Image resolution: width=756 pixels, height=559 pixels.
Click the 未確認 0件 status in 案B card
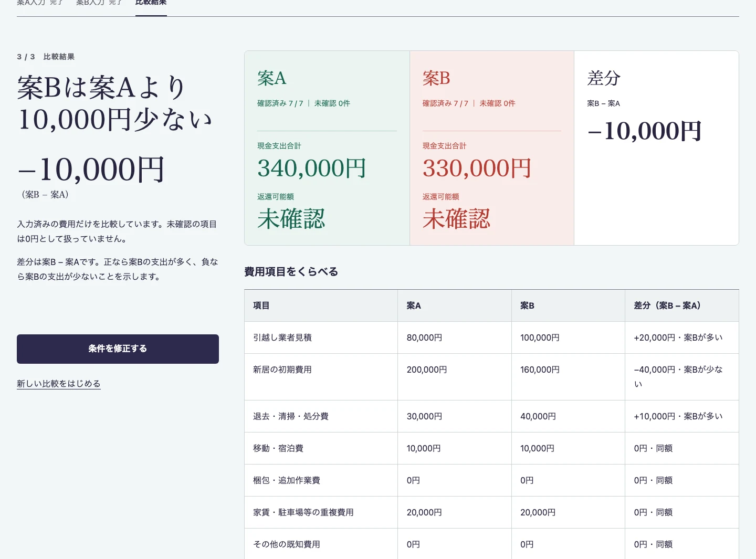point(497,103)
